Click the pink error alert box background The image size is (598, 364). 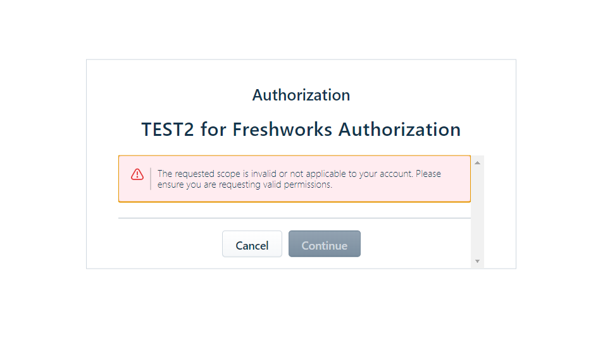pyautogui.click(x=392, y=192)
